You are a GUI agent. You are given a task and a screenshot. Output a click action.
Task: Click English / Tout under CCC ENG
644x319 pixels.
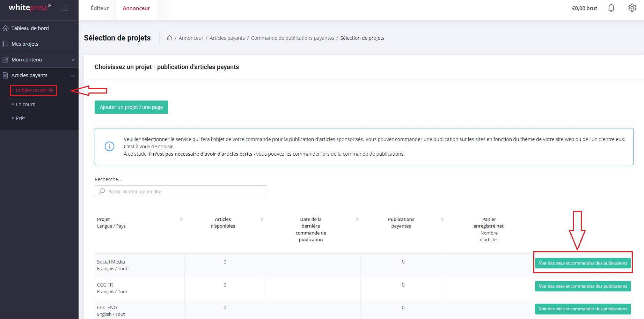click(111, 314)
